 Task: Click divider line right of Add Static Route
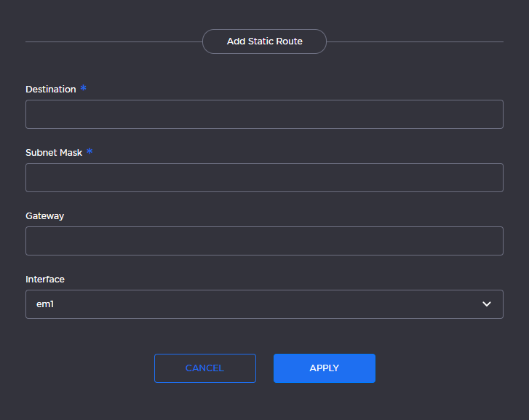415,42
